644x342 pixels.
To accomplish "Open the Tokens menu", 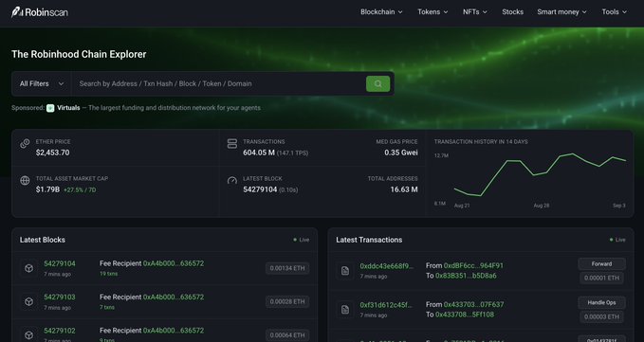I will click(432, 12).
